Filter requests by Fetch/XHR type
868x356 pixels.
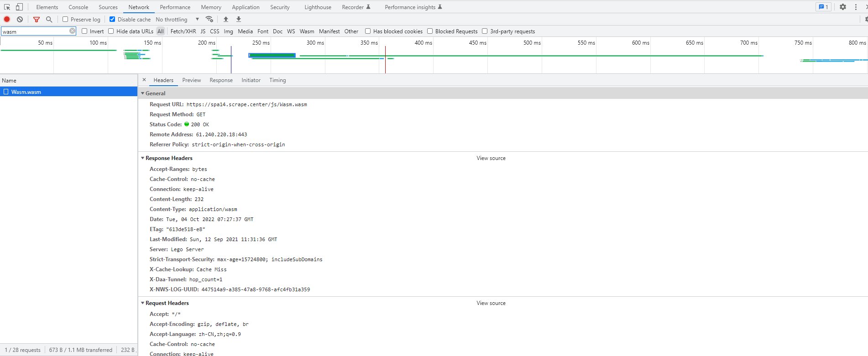coord(183,31)
